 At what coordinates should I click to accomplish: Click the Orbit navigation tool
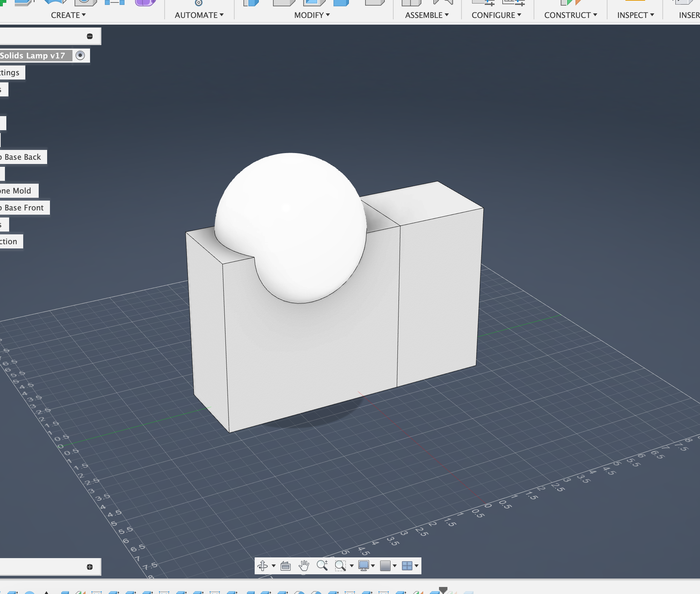(x=262, y=565)
